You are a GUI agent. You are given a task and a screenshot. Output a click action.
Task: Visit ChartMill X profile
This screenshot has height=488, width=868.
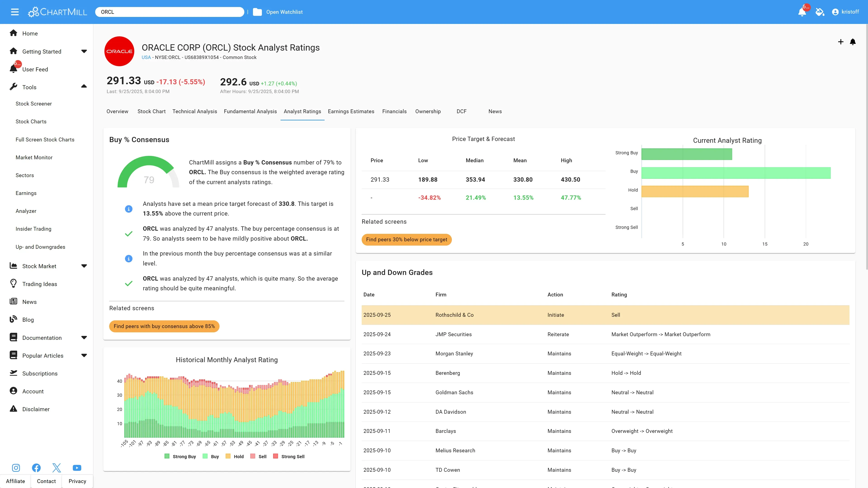[57, 468]
